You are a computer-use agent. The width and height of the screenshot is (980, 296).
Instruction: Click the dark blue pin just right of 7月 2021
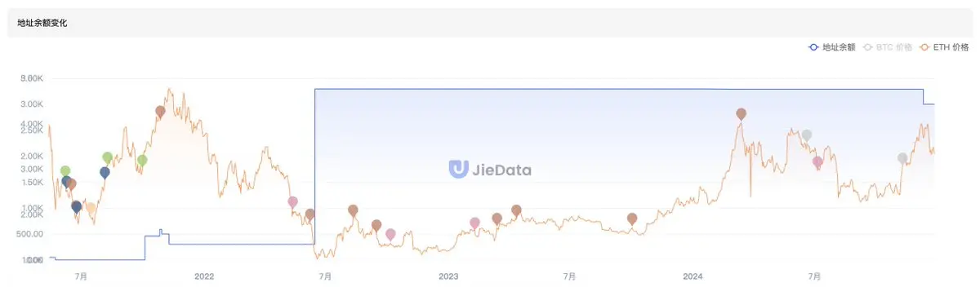tap(105, 173)
